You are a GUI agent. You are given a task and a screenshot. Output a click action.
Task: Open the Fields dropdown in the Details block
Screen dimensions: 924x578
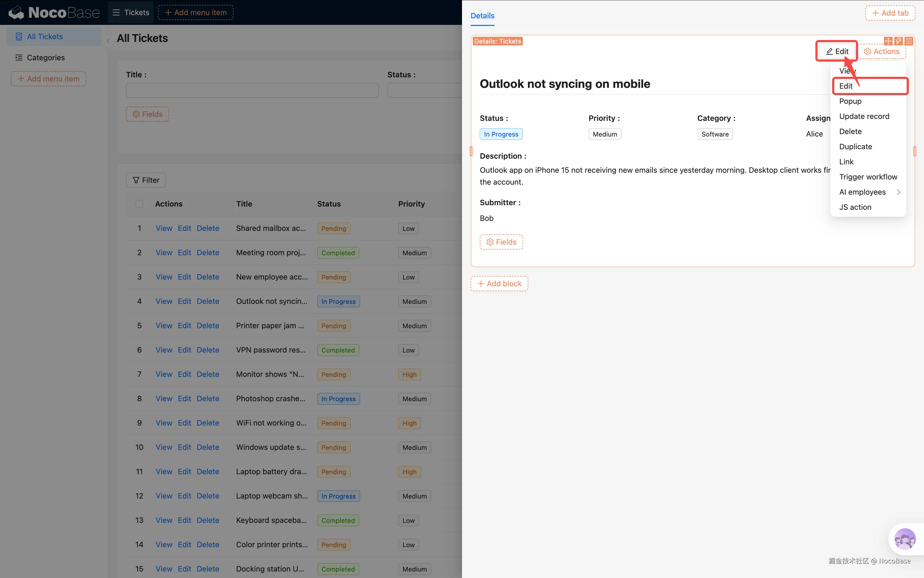[x=501, y=242]
